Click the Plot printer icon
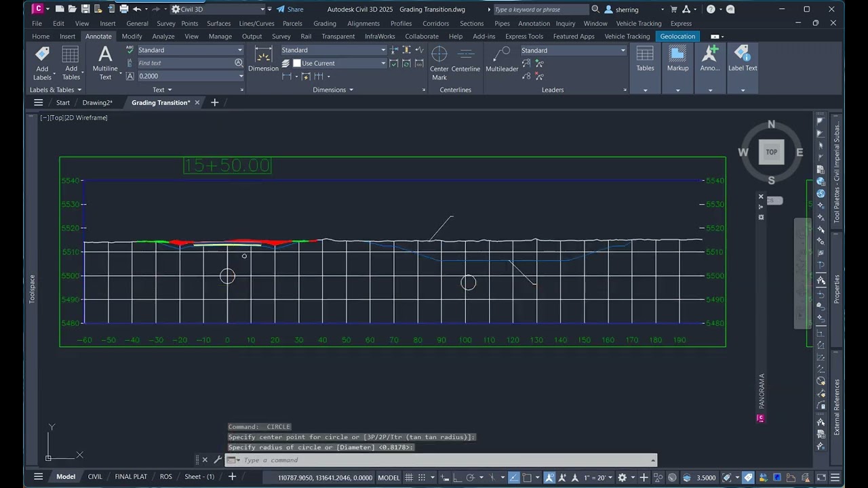The width and height of the screenshot is (868, 488). [124, 9]
